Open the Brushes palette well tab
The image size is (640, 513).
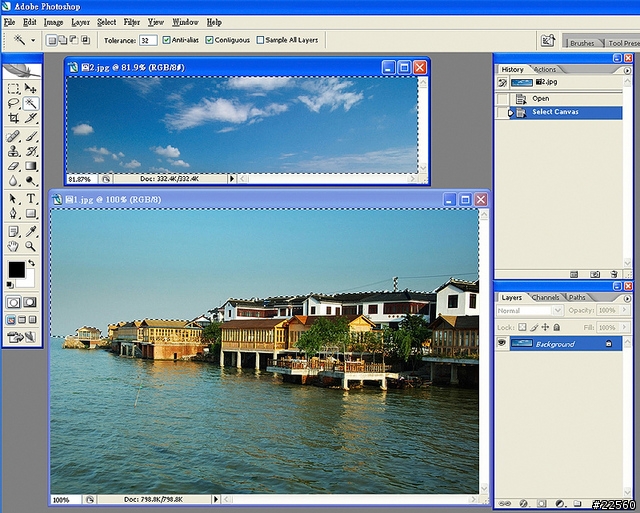pyautogui.click(x=582, y=43)
